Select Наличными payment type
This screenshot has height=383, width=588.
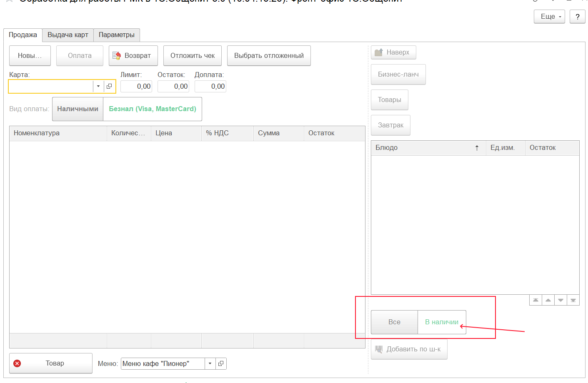78,109
